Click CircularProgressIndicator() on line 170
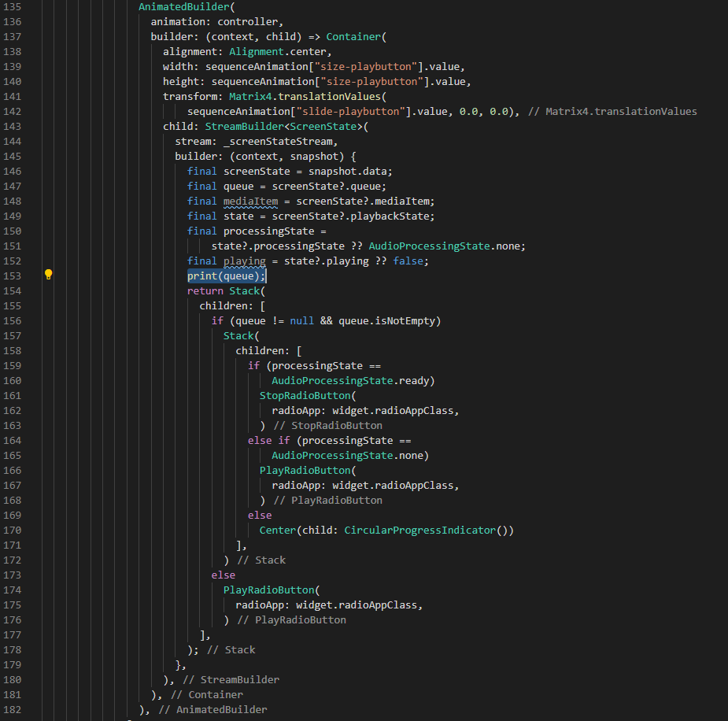728x721 pixels. click(427, 531)
